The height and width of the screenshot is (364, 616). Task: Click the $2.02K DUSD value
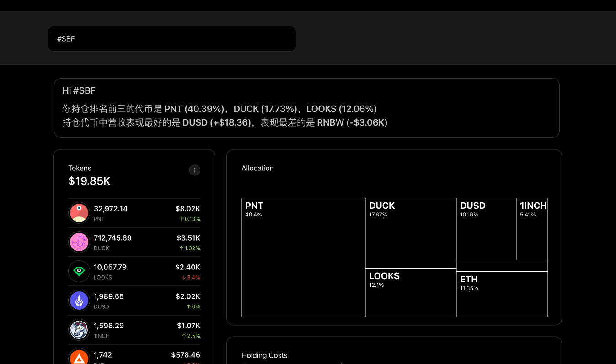[188, 296]
